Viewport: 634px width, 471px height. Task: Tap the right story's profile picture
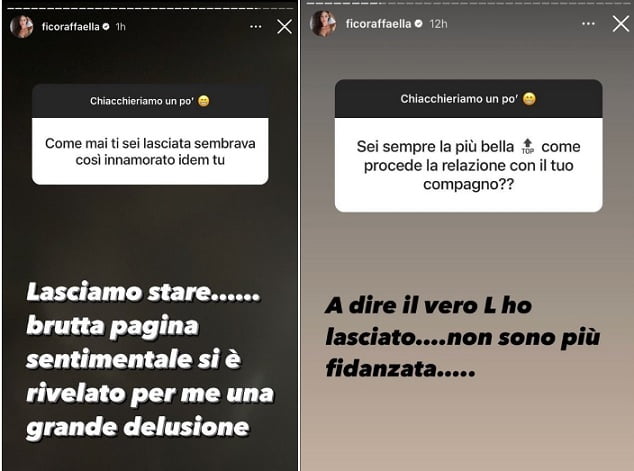pos(323,24)
